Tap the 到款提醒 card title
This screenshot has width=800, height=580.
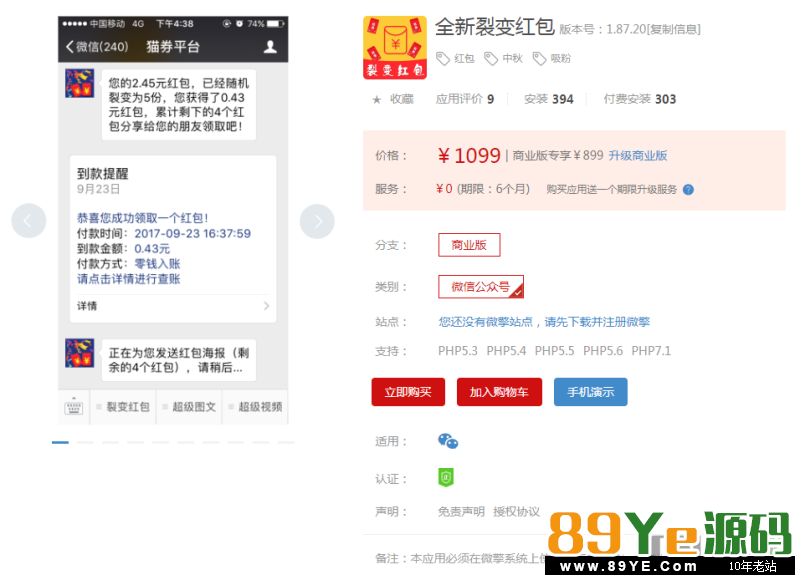click(103, 173)
